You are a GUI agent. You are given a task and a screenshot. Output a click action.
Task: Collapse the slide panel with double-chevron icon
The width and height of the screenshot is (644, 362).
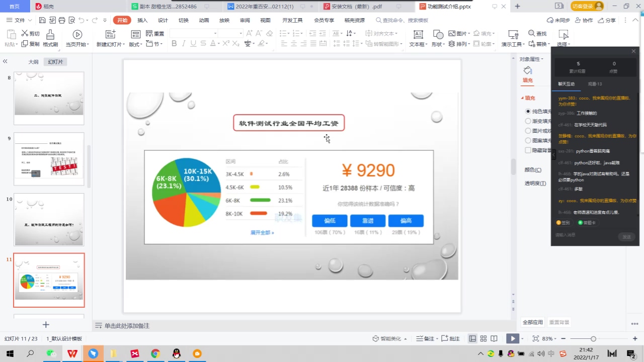[x=5, y=61]
